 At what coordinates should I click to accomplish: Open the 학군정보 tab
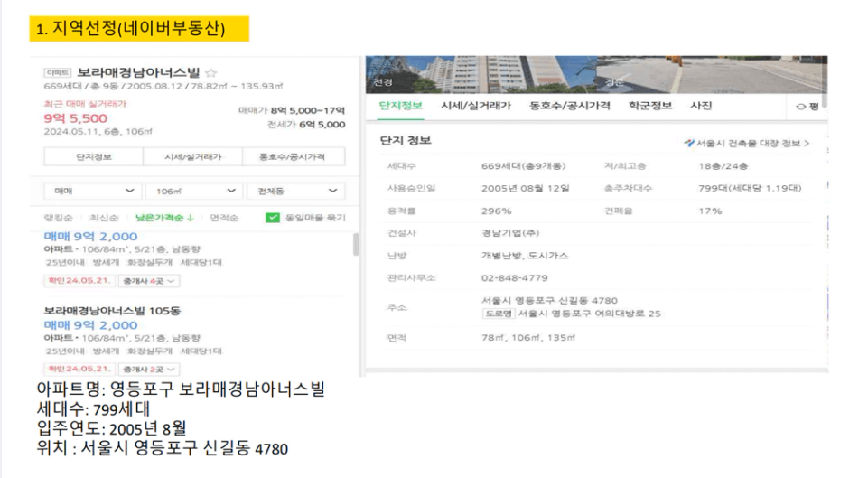coord(650,106)
